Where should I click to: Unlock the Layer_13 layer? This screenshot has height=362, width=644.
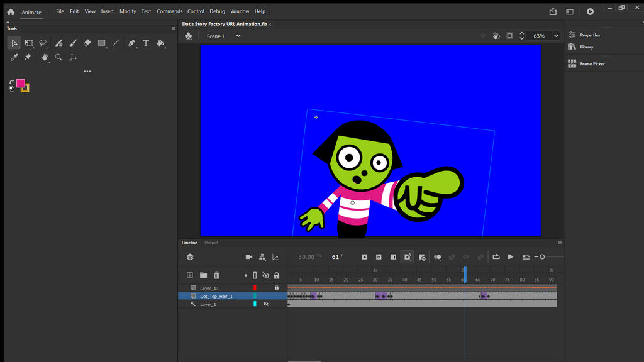pyautogui.click(x=277, y=287)
